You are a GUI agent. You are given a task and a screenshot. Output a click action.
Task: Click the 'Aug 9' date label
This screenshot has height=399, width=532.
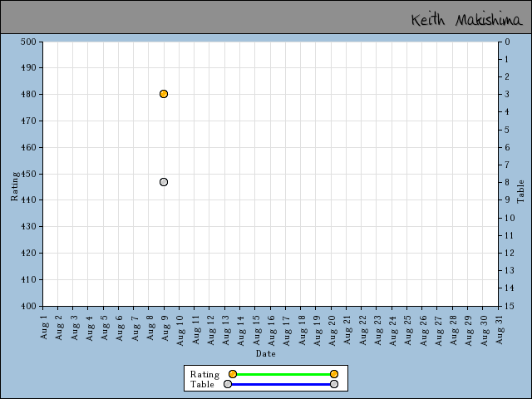pyautogui.click(x=165, y=328)
